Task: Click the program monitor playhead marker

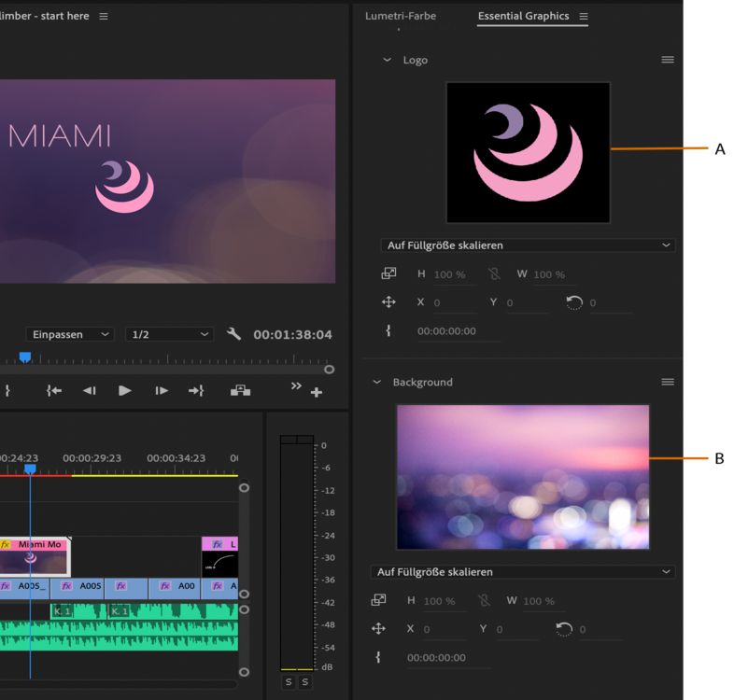Action: 25,357
